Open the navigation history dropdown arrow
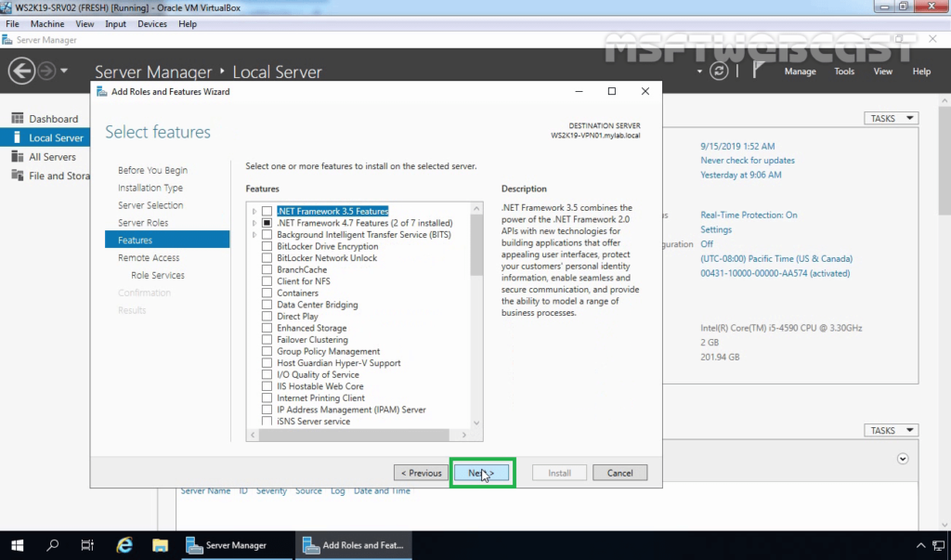Image resolution: width=951 pixels, height=560 pixels. point(64,71)
